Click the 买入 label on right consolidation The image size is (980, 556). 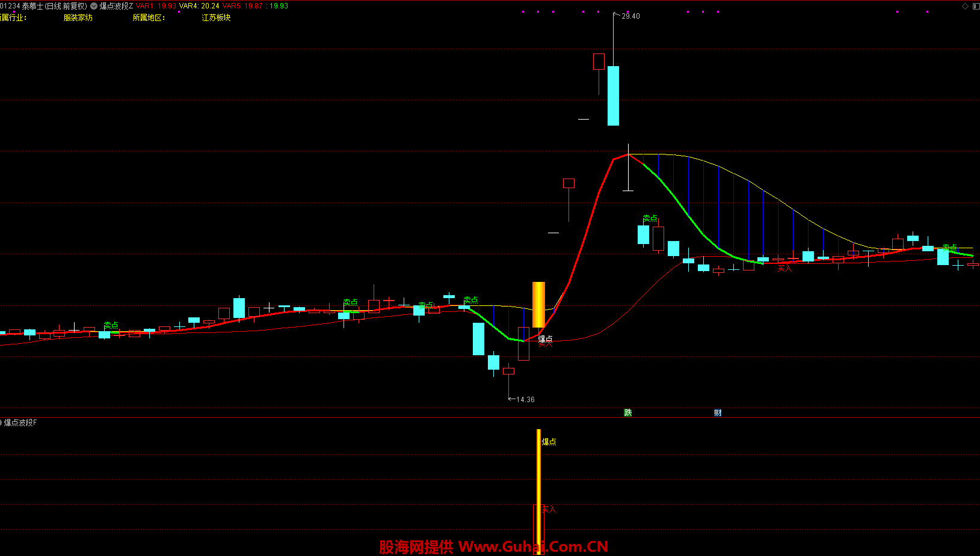click(x=784, y=269)
